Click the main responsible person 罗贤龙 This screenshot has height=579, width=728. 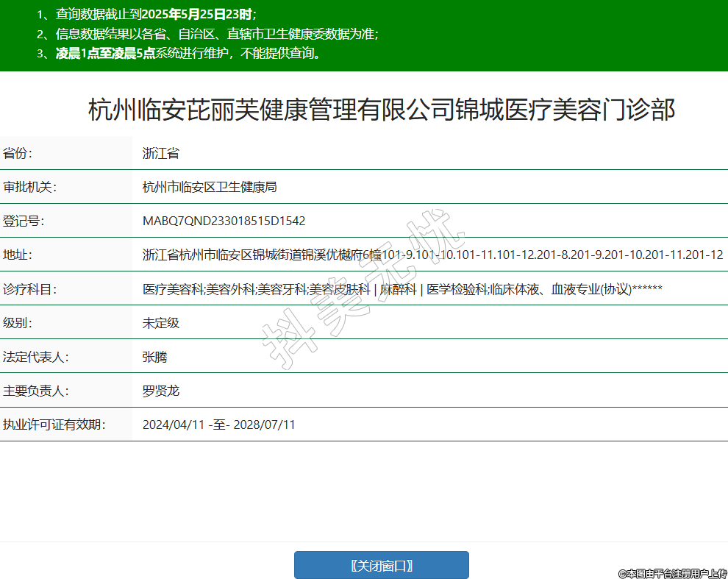pos(161,390)
